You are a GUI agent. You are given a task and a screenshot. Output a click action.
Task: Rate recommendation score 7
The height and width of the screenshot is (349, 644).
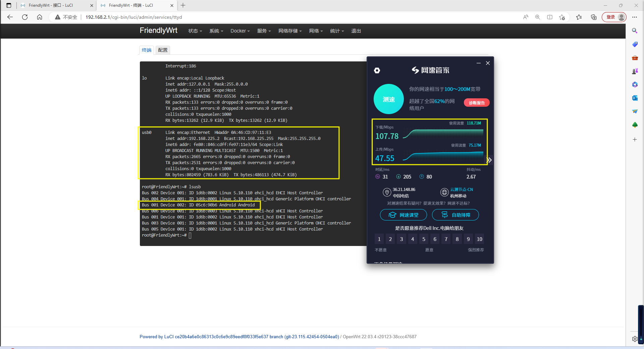point(446,239)
